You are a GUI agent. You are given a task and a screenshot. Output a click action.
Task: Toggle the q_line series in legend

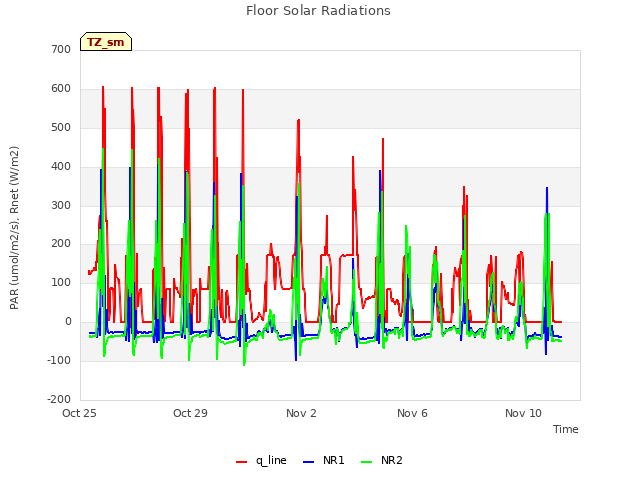[x=261, y=460]
